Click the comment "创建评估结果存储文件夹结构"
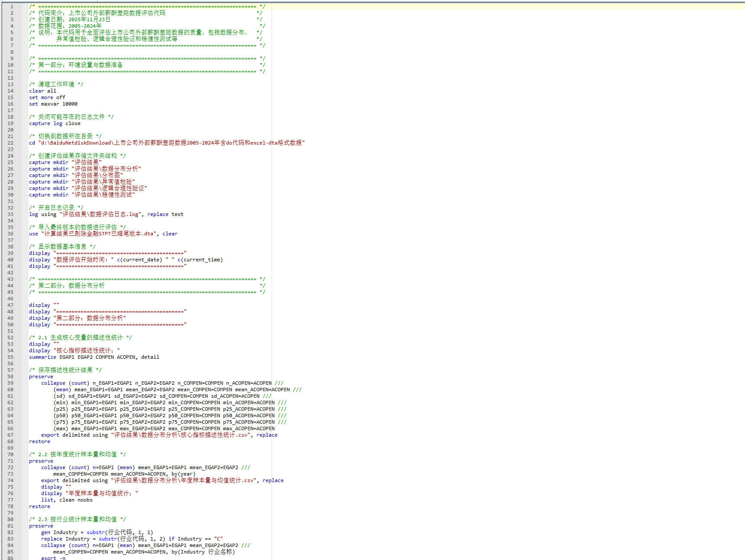Screen dimensions: 745x560 click(x=78, y=156)
